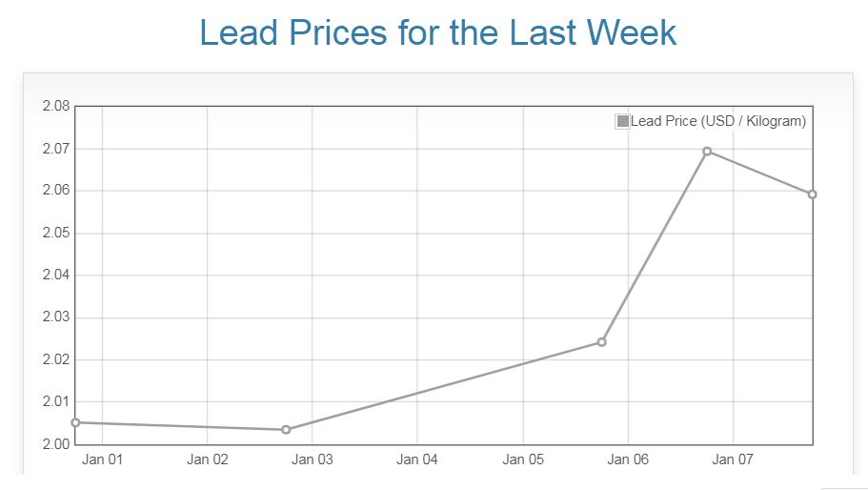The width and height of the screenshot is (868, 490).
Task: Click the Jan 03 x-axis label
Action: coord(313,459)
